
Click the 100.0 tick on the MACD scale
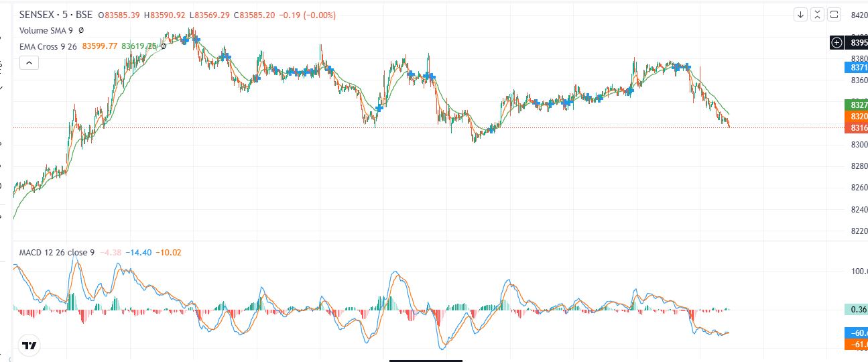point(859,271)
